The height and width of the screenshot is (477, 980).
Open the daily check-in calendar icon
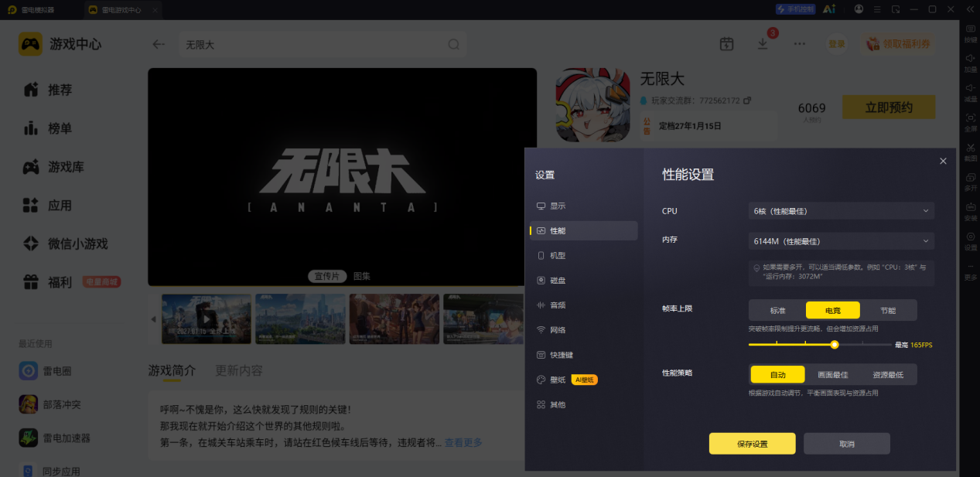[726, 44]
